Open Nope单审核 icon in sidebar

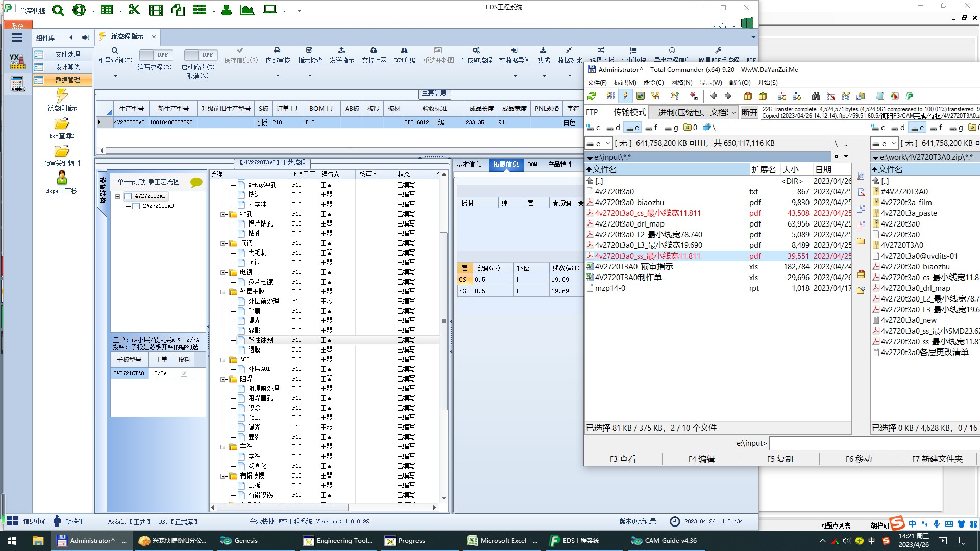[62, 178]
